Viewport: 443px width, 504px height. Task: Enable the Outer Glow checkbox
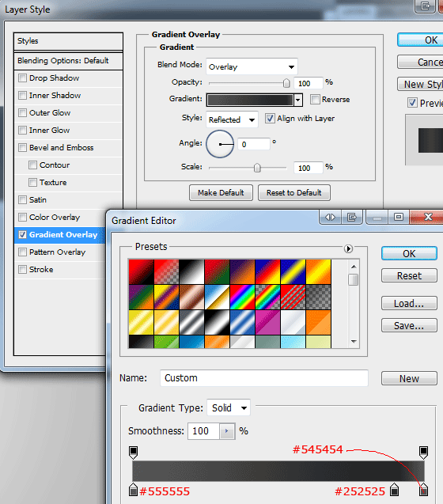click(22, 113)
